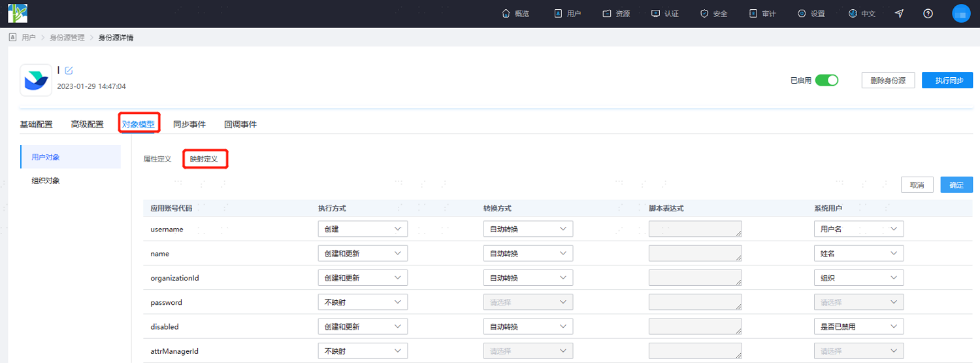980x363 pixels.
Task: Click the app logo in top-left corner
Action: coord(18,13)
